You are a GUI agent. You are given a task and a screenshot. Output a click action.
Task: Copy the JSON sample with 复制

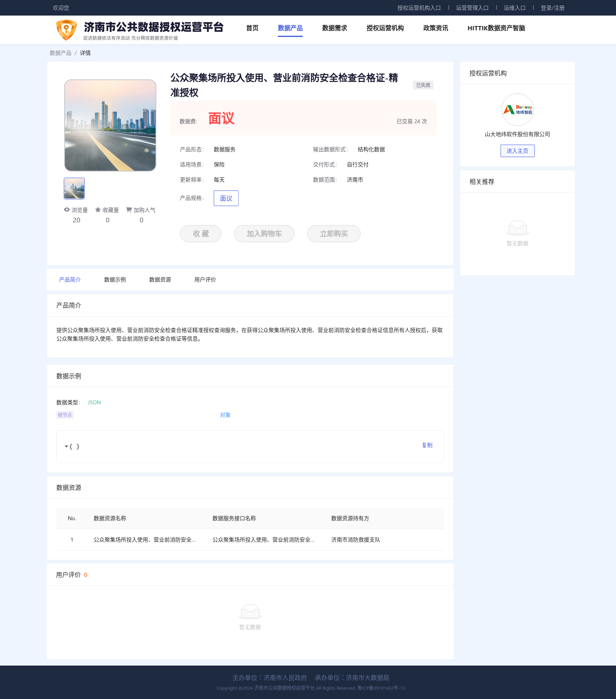427,445
